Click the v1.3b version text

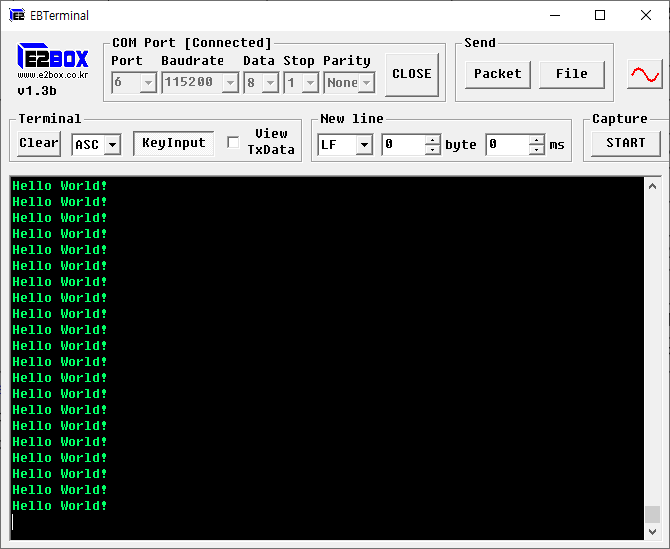[37, 91]
